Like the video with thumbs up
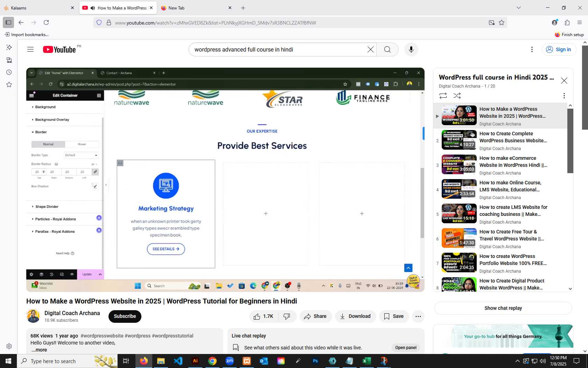Viewport: 588px width, 368px height. coord(264,316)
